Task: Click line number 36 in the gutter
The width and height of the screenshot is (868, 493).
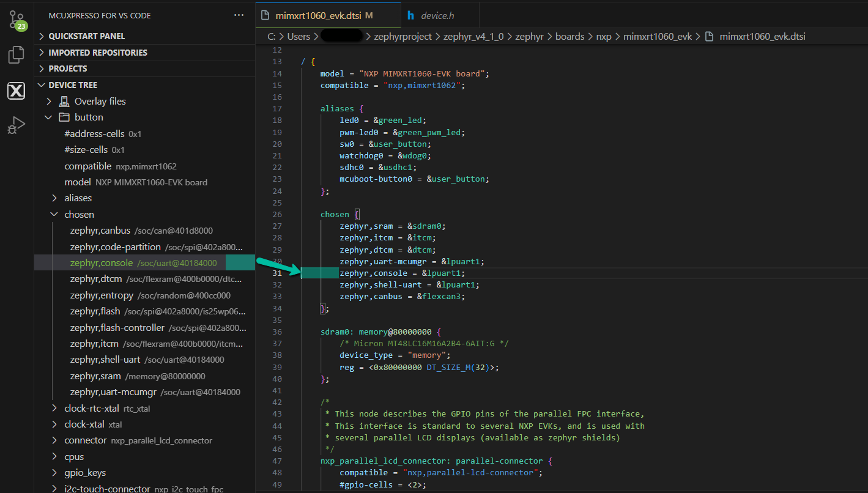Action: pos(277,332)
